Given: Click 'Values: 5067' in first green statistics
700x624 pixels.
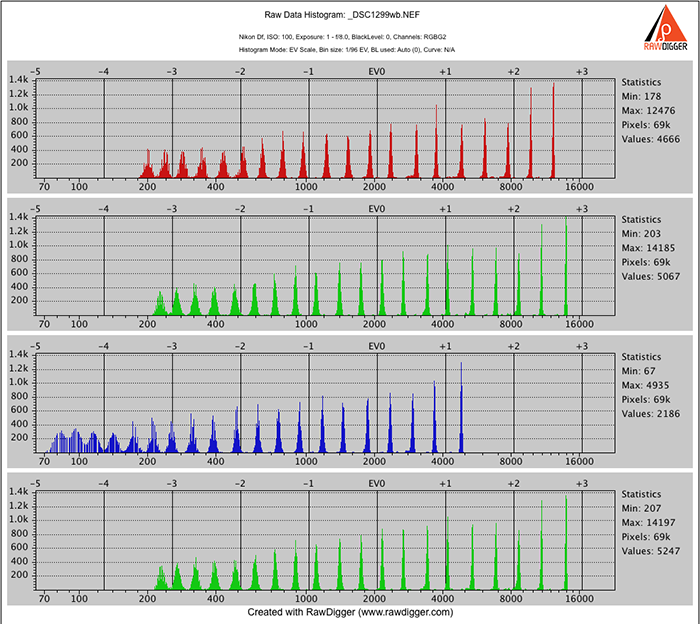Looking at the screenshot, I should [x=650, y=277].
